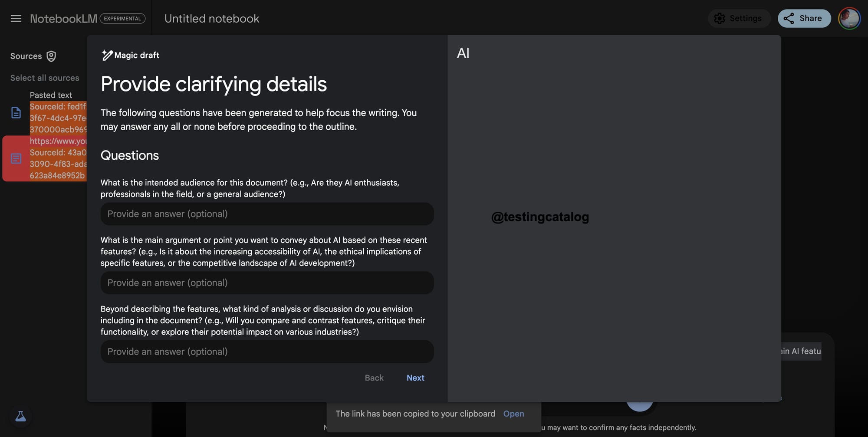Screen dimensions: 868x437
Task: Share the notebook
Action: [804, 18]
